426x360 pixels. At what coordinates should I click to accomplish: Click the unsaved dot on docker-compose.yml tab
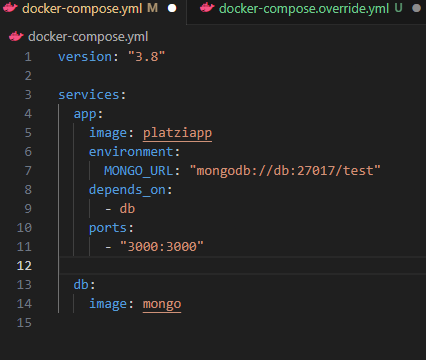[x=172, y=8]
